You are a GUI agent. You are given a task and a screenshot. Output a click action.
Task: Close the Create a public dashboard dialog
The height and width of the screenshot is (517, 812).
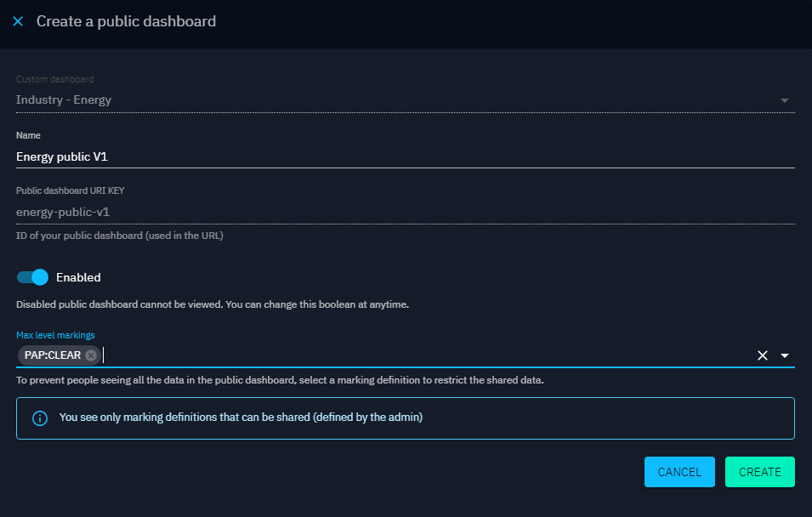[x=18, y=21]
